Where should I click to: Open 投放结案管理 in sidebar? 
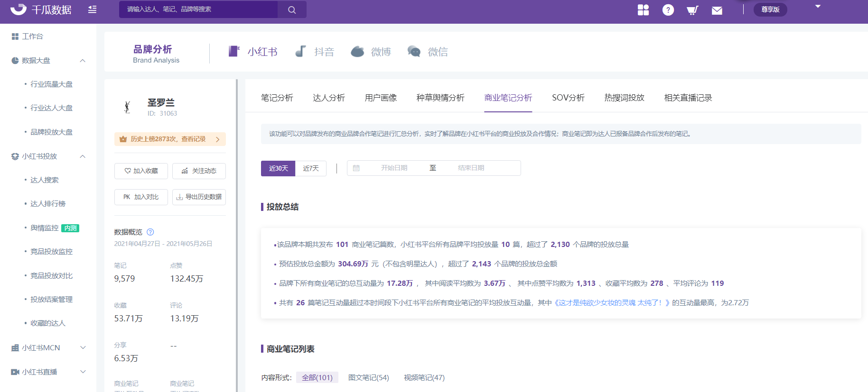click(51, 300)
